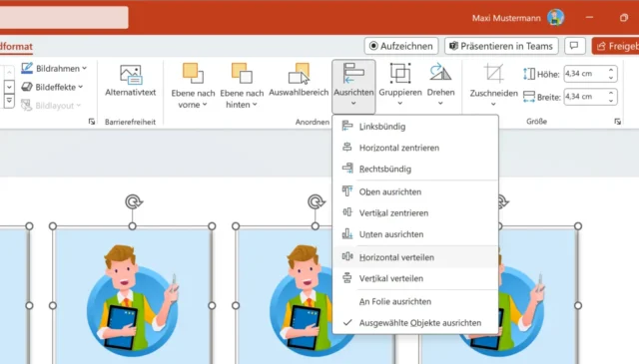Choose Linksbündig from the align menu
Screen dimensions: 639x364
coord(415,127)
